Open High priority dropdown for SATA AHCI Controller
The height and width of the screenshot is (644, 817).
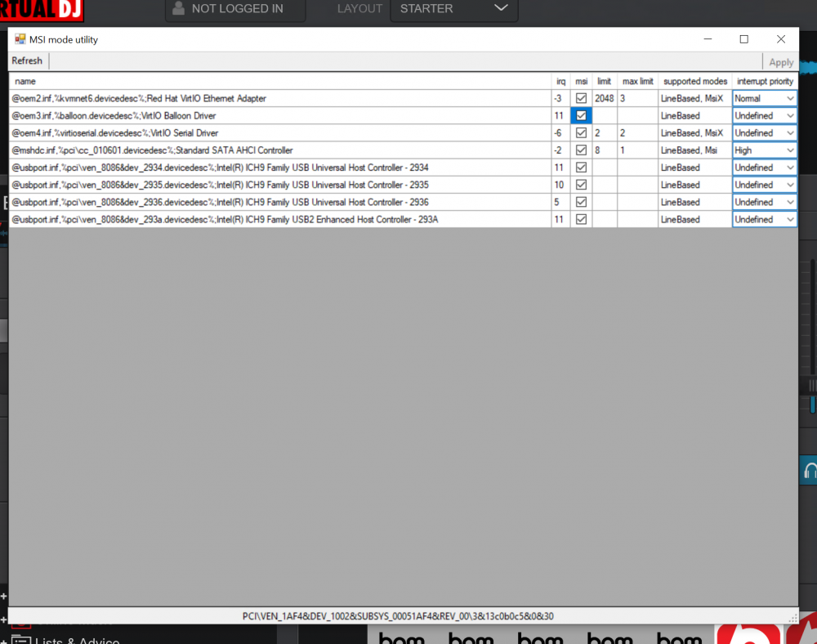click(765, 150)
